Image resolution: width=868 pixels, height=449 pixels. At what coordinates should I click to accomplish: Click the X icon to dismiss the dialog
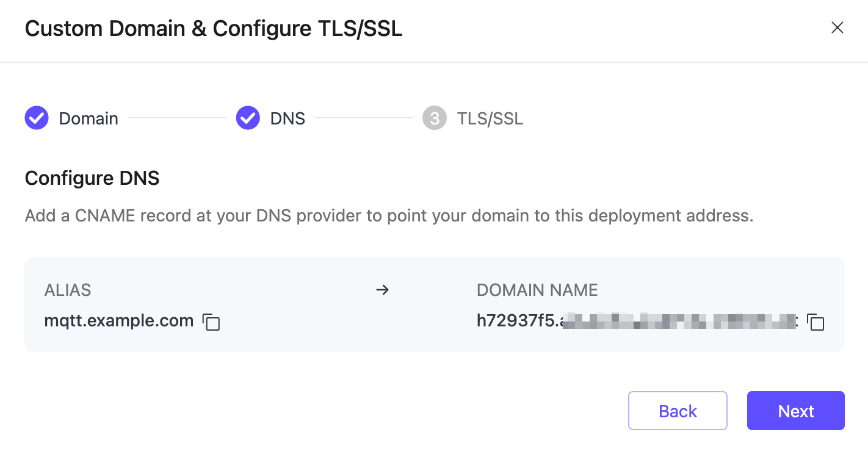[837, 27]
